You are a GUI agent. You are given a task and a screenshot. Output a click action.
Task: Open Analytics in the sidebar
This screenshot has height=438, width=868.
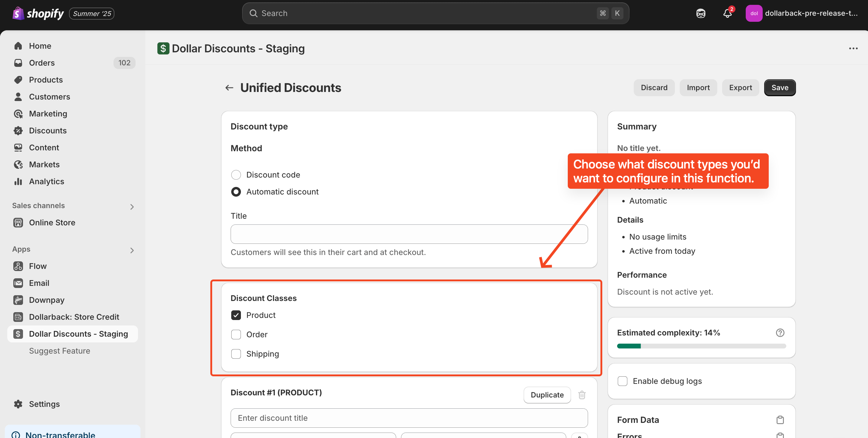(x=46, y=181)
